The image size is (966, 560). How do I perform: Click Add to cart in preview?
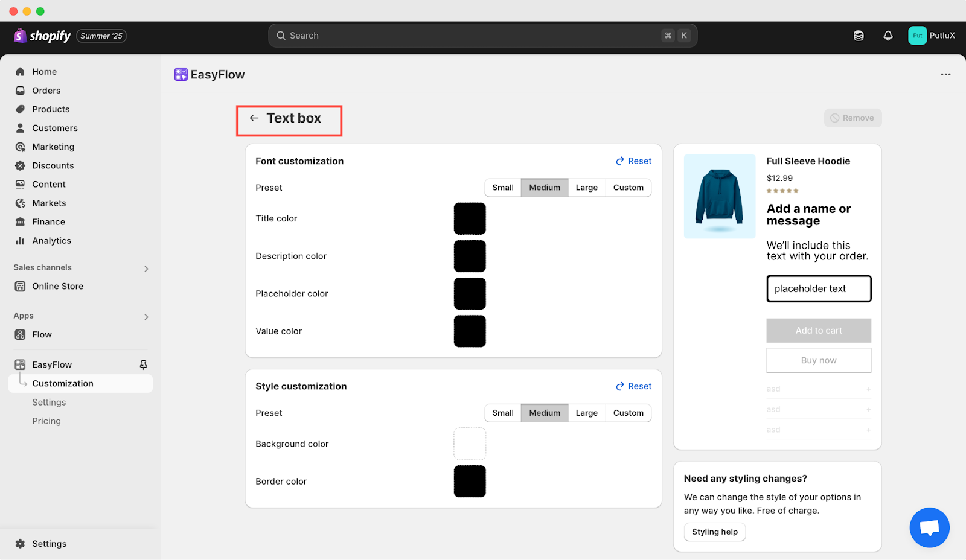[819, 331]
